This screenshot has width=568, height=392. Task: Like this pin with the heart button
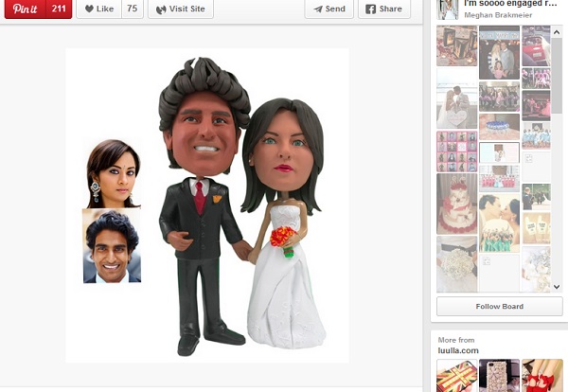pyautogui.click(x=98, y=9)
